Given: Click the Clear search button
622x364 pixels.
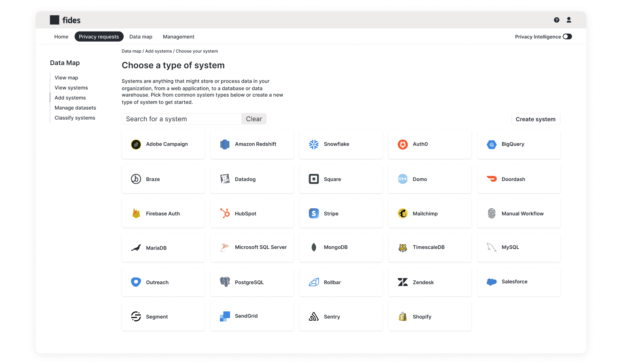Looking at the screenshot, I should click(254, 119).
